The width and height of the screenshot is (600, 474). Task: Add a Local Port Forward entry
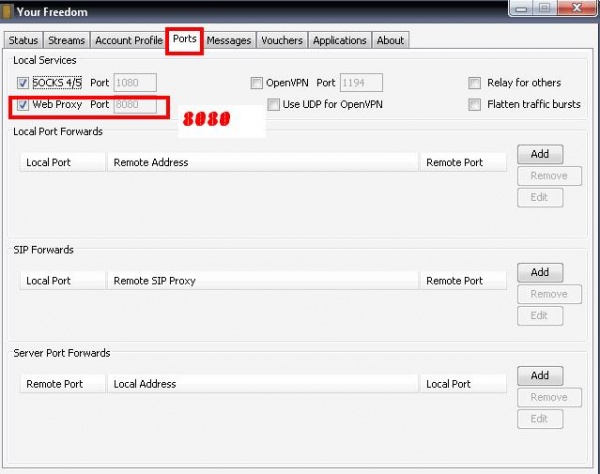pyautogui.click(x=540, y=154)
